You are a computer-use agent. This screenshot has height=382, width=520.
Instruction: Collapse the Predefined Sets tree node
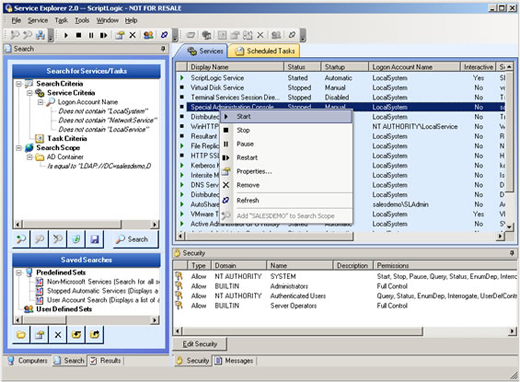19,272
